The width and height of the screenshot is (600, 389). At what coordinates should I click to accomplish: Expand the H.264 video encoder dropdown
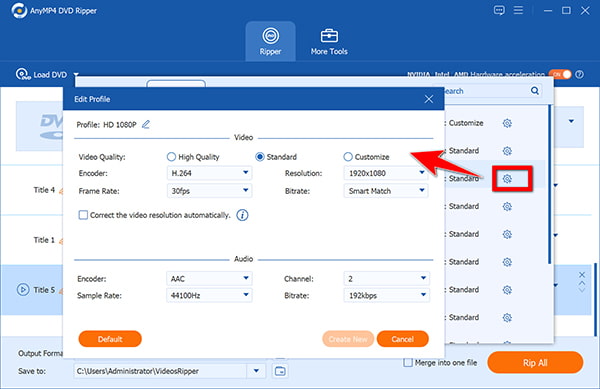(209, 173)
